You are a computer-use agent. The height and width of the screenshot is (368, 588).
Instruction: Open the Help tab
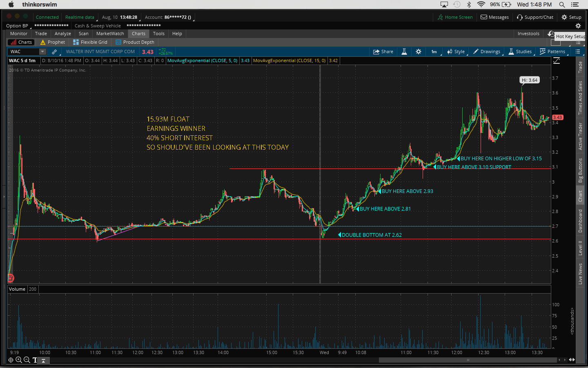(x=177, y=34)
